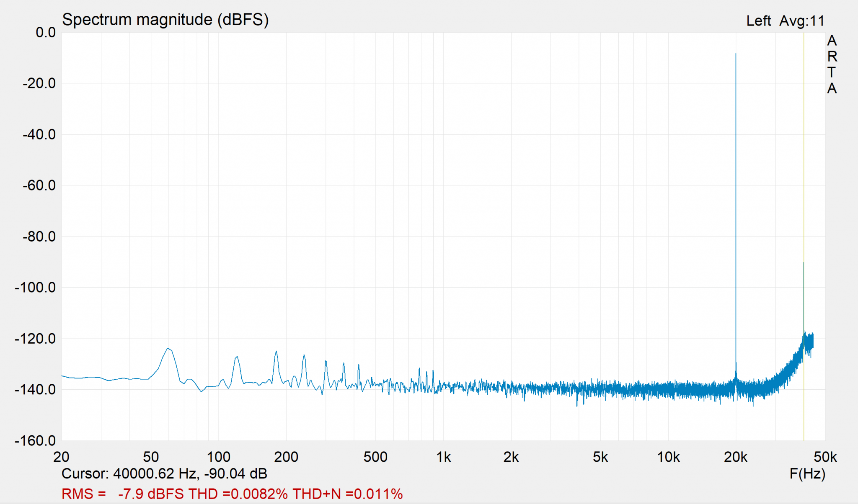Click the 180 Hz harmonic peak
The width and height of the screenshot is (858, 504).
pos(276,352)
